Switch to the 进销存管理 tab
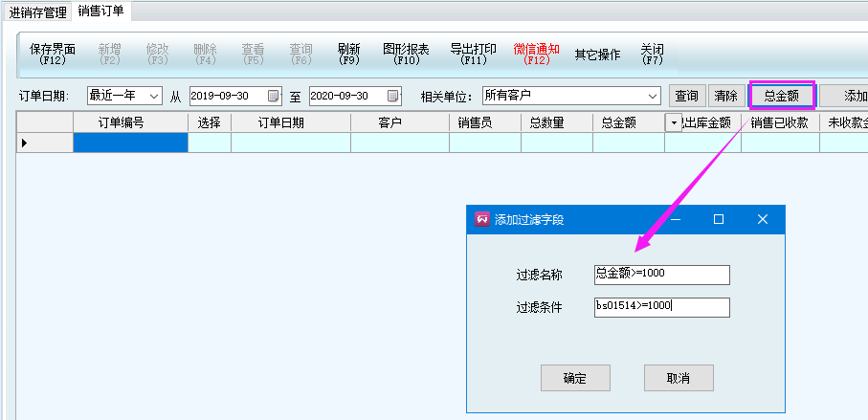Viewport: 868px width, 420px height. [38, 11]
